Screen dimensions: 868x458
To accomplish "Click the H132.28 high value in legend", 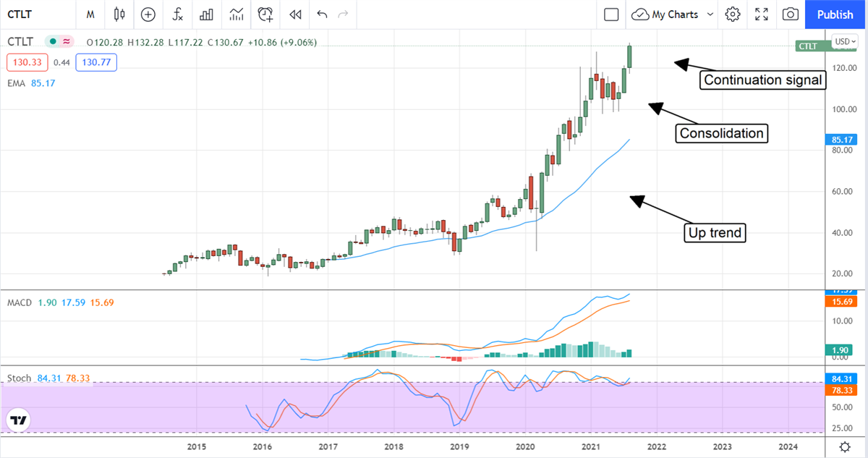I will click(x=148, y=43).
